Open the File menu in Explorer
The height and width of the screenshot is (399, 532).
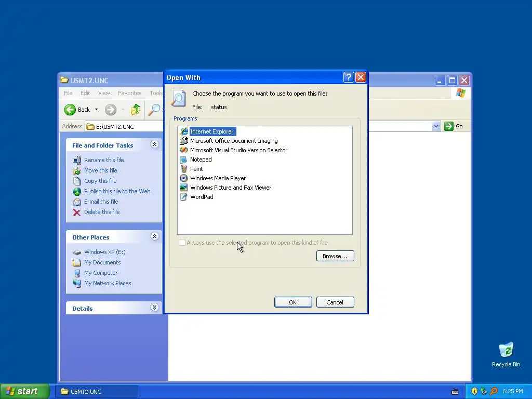(68, 93)
